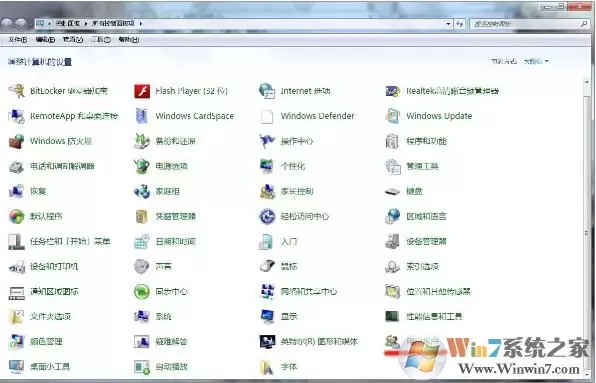Click the vertical scrollbar on right
Image resolution: width=596 pixels, height=383 pixels.
click(586, 228)
